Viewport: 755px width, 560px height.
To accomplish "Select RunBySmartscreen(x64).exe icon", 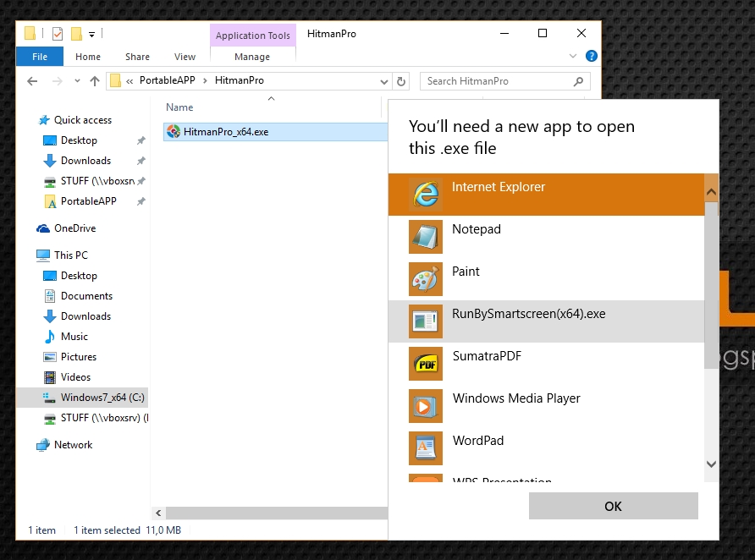I will tap(426, 321).
